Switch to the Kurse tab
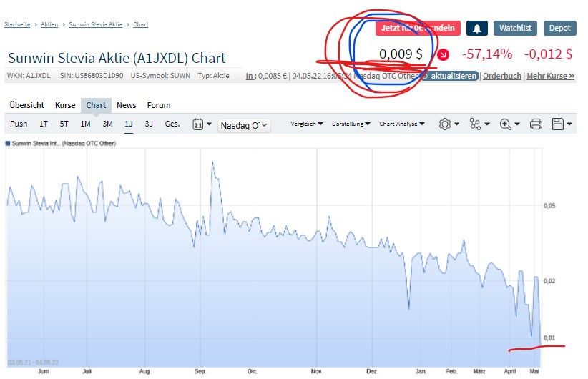The width and height of the screenshot is (588, 379). (65, 105)
